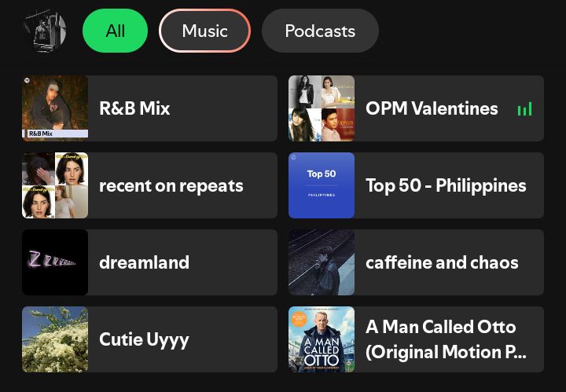This screenshot has width=566, height=392.
Task: Open the Top 50 blue cover
Action: [x=322, y=185]
